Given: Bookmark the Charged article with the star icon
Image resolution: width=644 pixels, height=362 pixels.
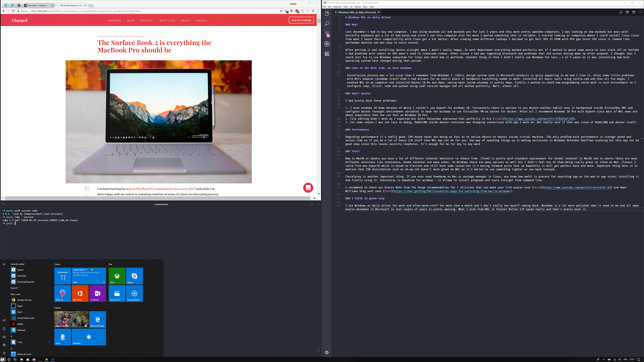Looking at the screenshot, I should pos(281,11).
